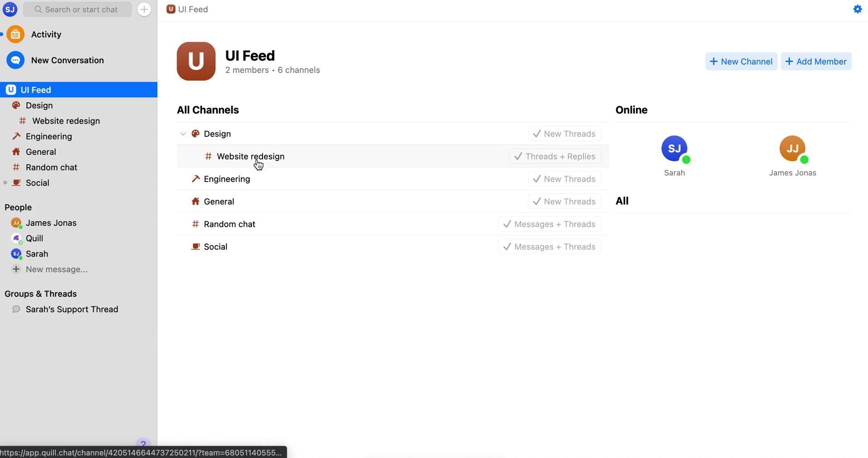Toggle Messages + Threads setting for Social
The width and height of the screenshot is (868, 458).
tap(549, 247)
